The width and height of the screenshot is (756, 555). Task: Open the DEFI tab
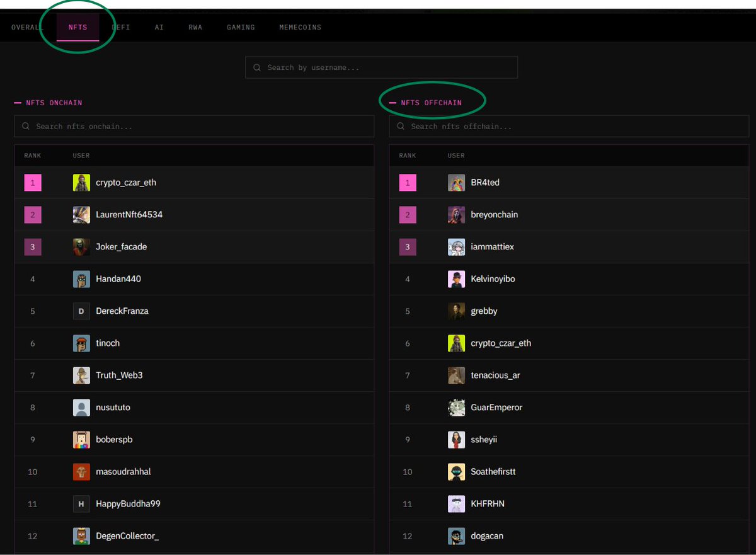pos(121,28)
